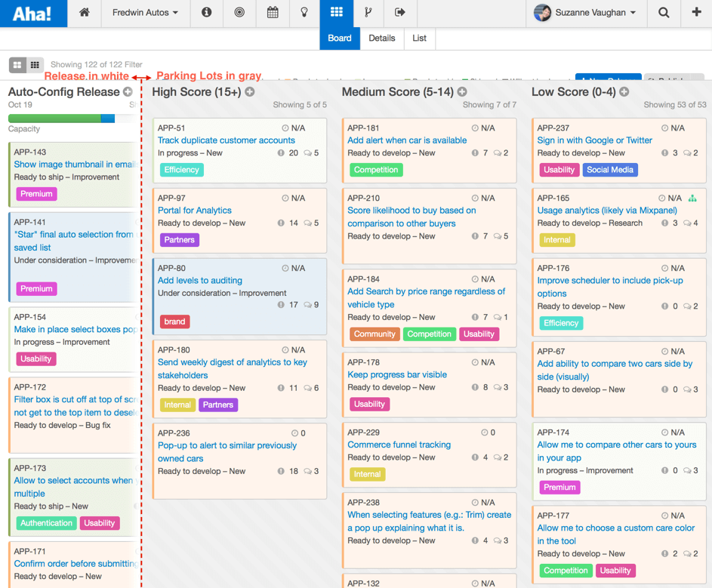The image size is (712, 588).
Task: Open the lightbulb ideas icon
Action: click(x=304, y=13)
